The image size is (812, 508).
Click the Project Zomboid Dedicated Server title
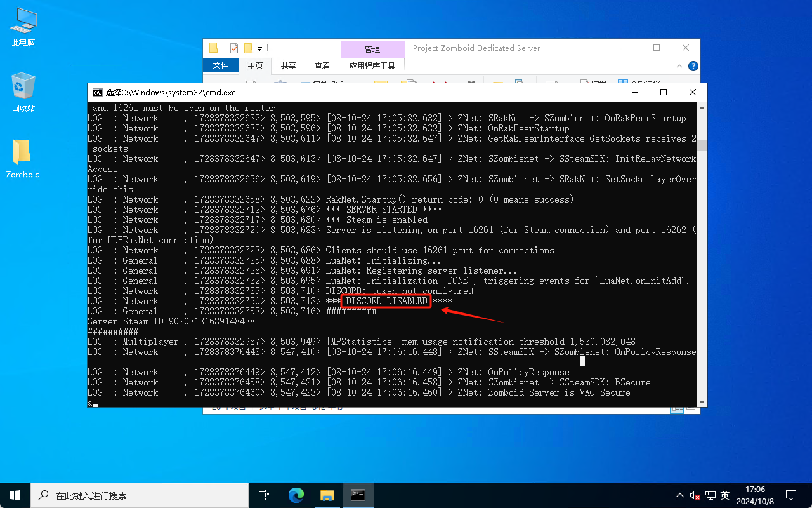click(476, 48)
